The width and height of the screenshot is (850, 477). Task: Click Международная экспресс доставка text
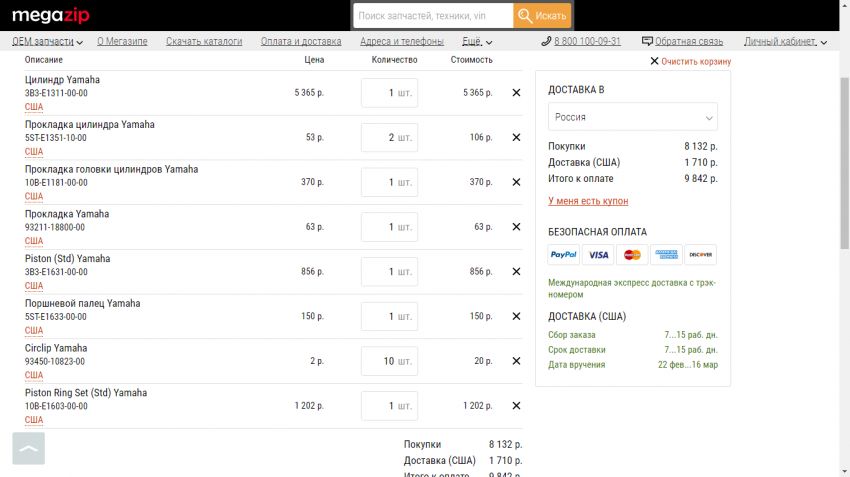click(x=632, y=288)
